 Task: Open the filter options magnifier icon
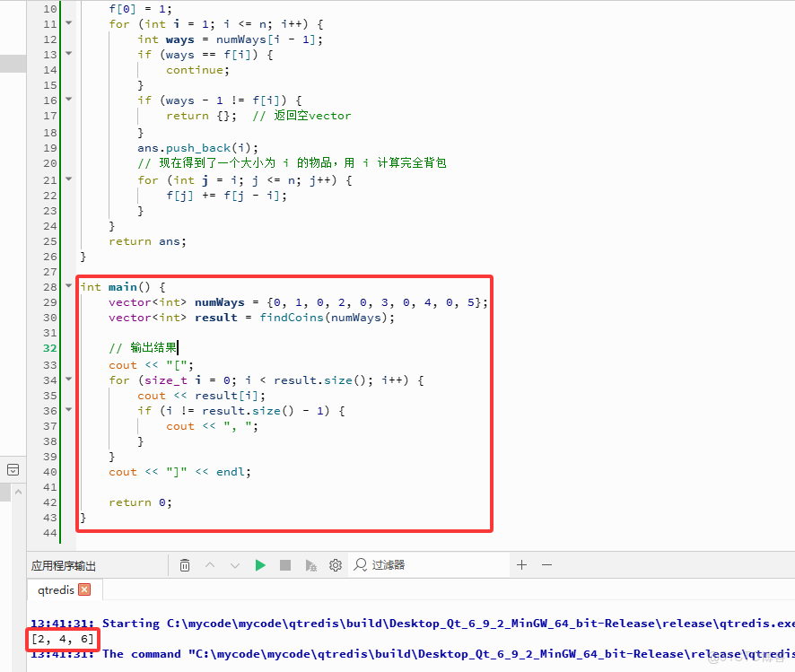pyautogui.click(x=360, y=565)
